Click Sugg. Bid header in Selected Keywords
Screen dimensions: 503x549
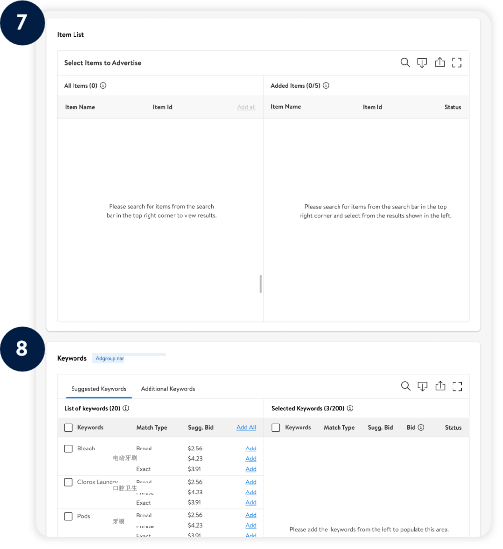pyautogui.click(x=380, y=427)
